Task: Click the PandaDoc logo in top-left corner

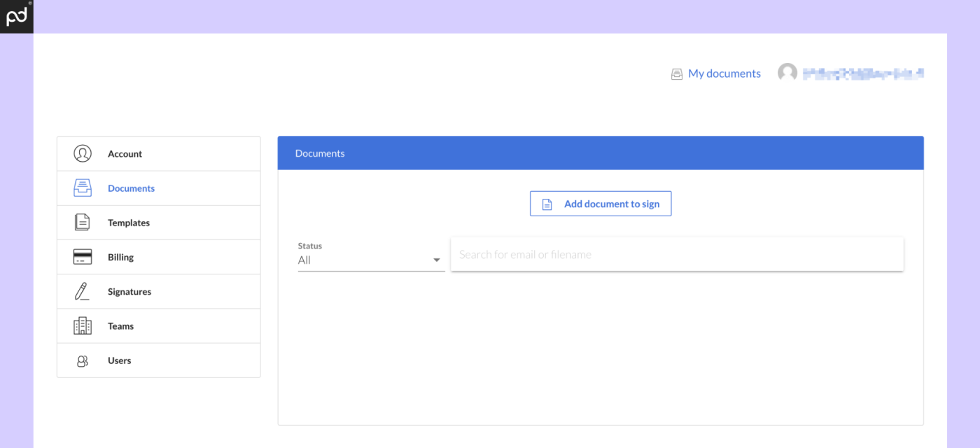Action: 16,16
